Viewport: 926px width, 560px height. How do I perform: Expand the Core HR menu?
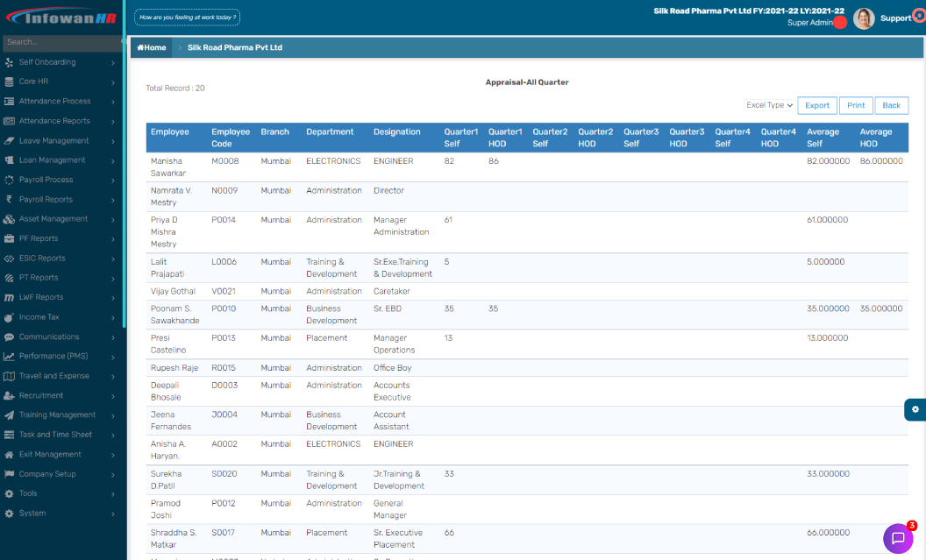61,82
